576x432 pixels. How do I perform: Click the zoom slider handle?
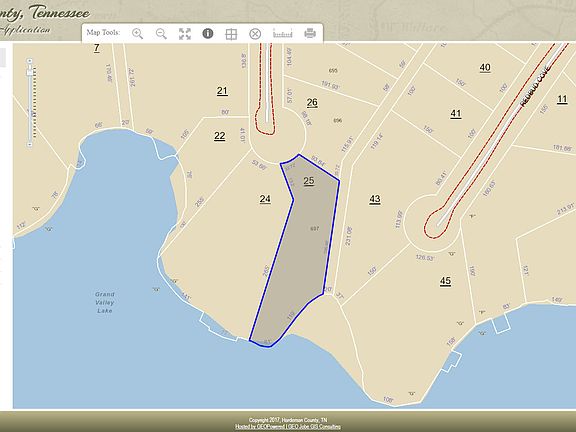[x=30, y=72]
